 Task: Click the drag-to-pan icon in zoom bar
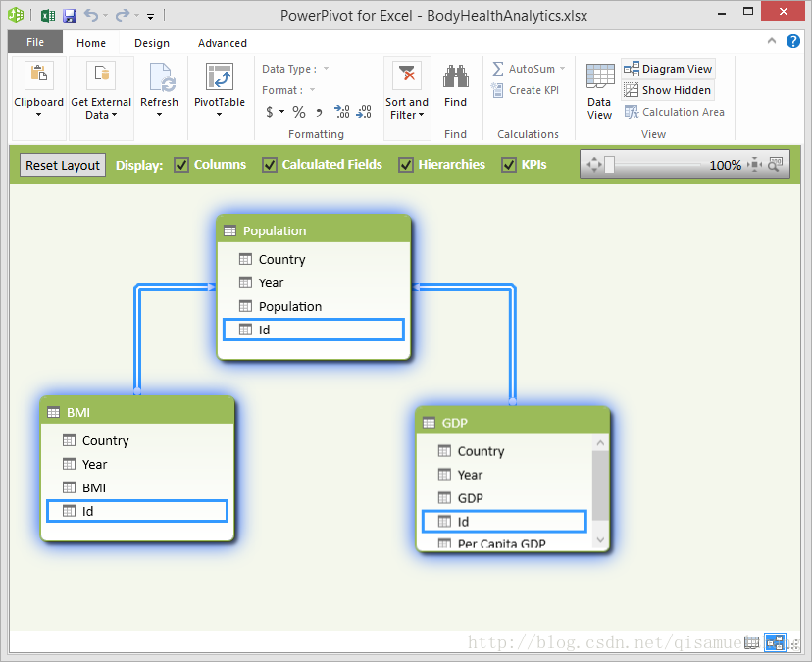593,165
